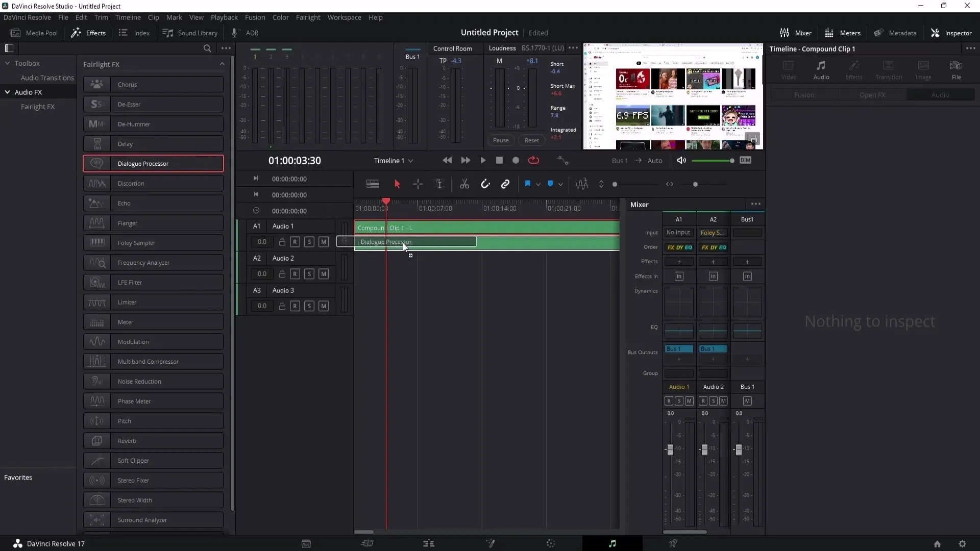This screenshot has width=980, height=551.
Task: Select the Blade Edit mode icon
Action: [x=464, y=184]
